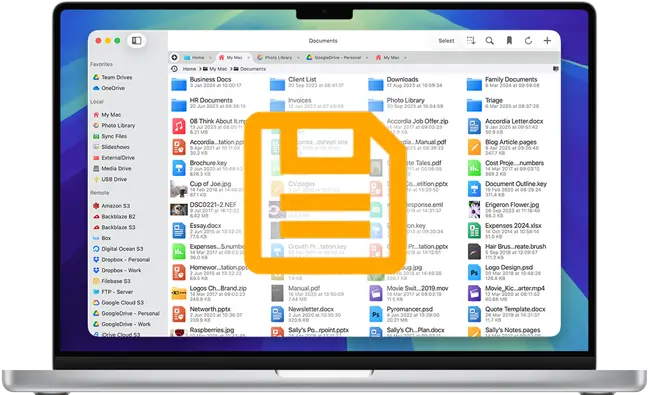648x395 pixels.
Task: Select the Accordia Letter.docx file icon
Action: pos(474,126)
